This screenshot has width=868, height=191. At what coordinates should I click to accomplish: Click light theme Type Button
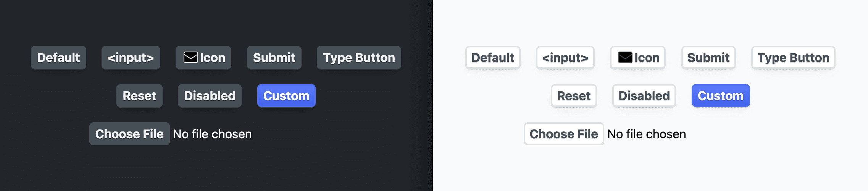[x=793, y=58]
